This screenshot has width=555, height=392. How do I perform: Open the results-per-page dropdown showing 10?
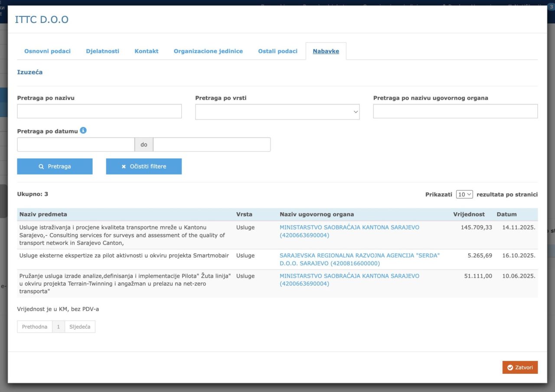pos(464,194)
